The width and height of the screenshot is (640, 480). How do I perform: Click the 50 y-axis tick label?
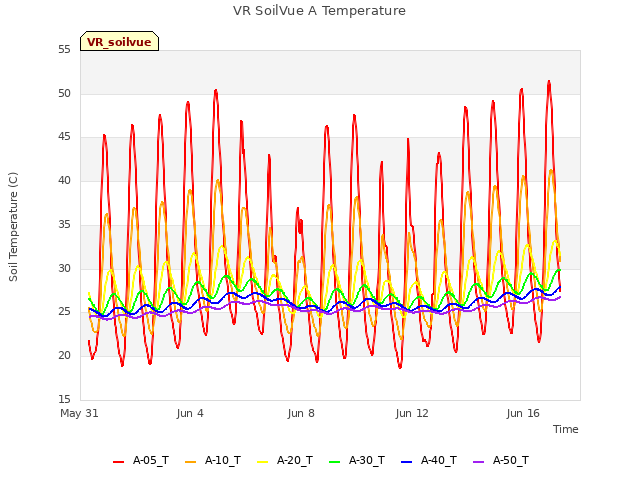tap(64, 93)
